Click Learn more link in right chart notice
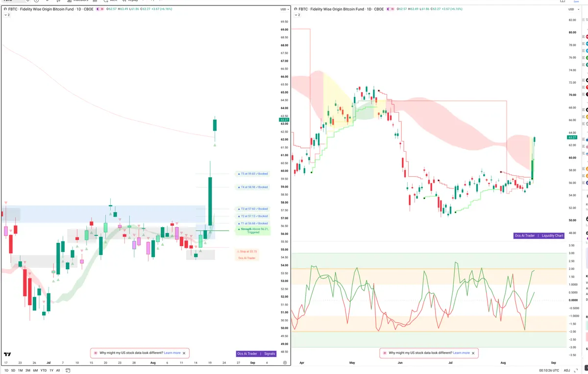Viewport: 588px width, 374px height. tap(462, 353)
